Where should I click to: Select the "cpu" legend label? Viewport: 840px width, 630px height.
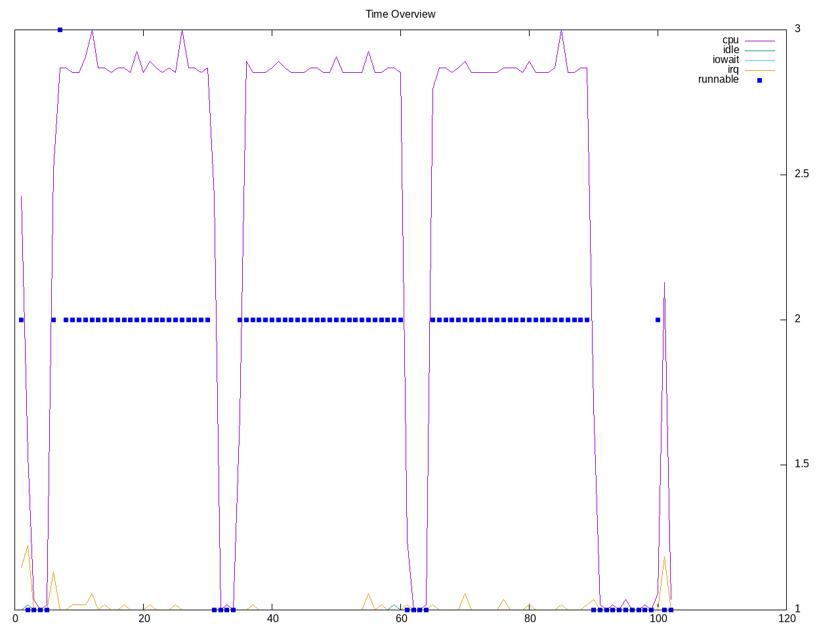tap(730, 40)
